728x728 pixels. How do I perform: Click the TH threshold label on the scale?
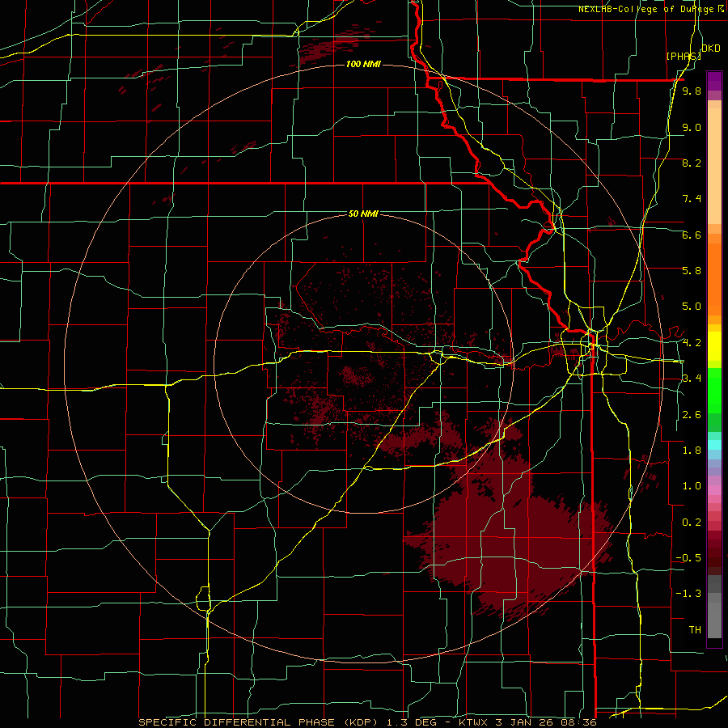(x=695, y=630)
